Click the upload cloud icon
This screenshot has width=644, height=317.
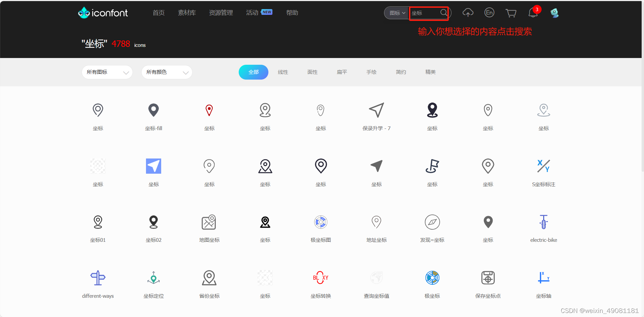[468, 12]
